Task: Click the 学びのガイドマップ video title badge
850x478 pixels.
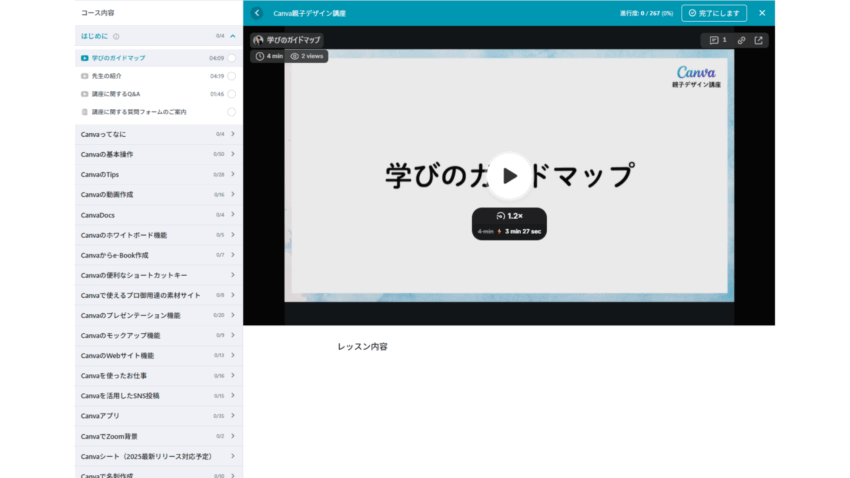Action: click(x=287, y=40)
